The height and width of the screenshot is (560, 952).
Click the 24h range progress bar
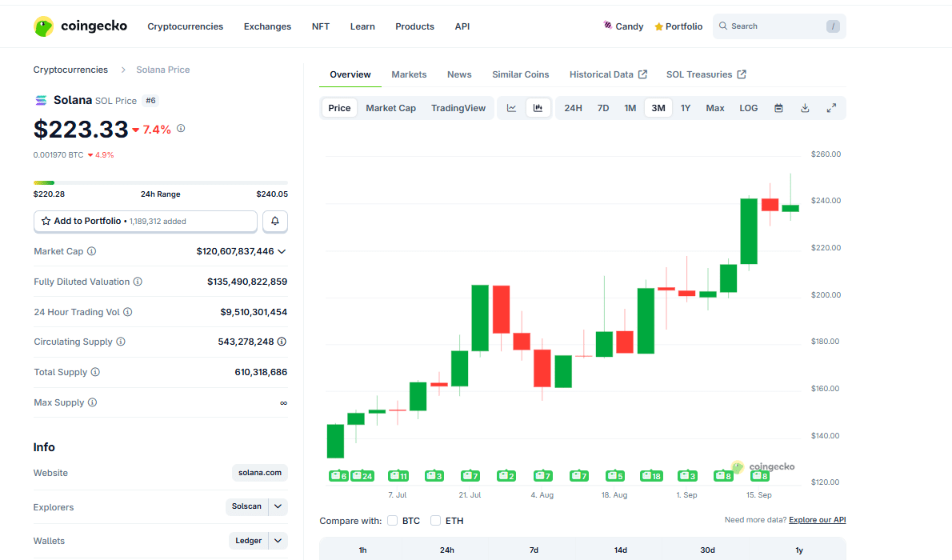pos(160,182)
